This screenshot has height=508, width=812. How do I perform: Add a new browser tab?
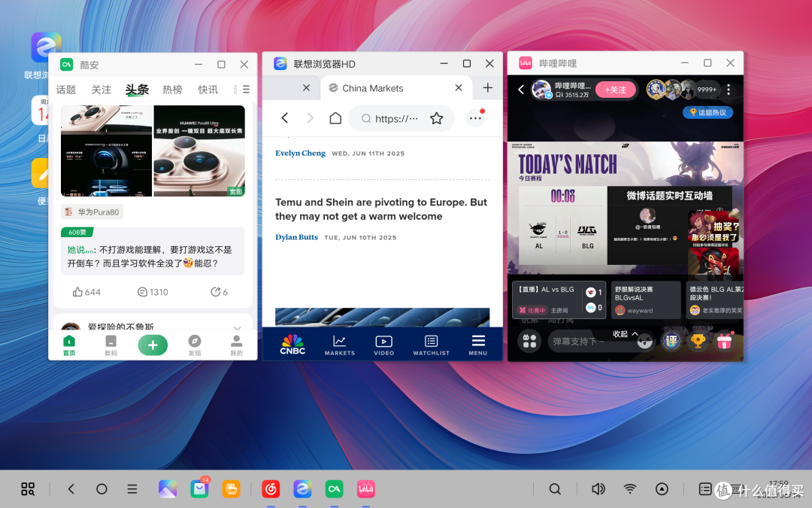click(x=487, y=88)
